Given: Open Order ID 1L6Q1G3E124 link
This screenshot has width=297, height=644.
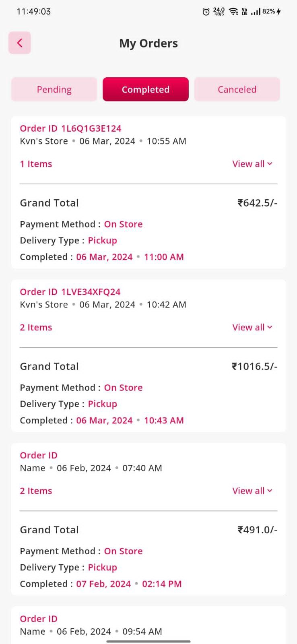Looking at the screenshot, I should point(70,128).
